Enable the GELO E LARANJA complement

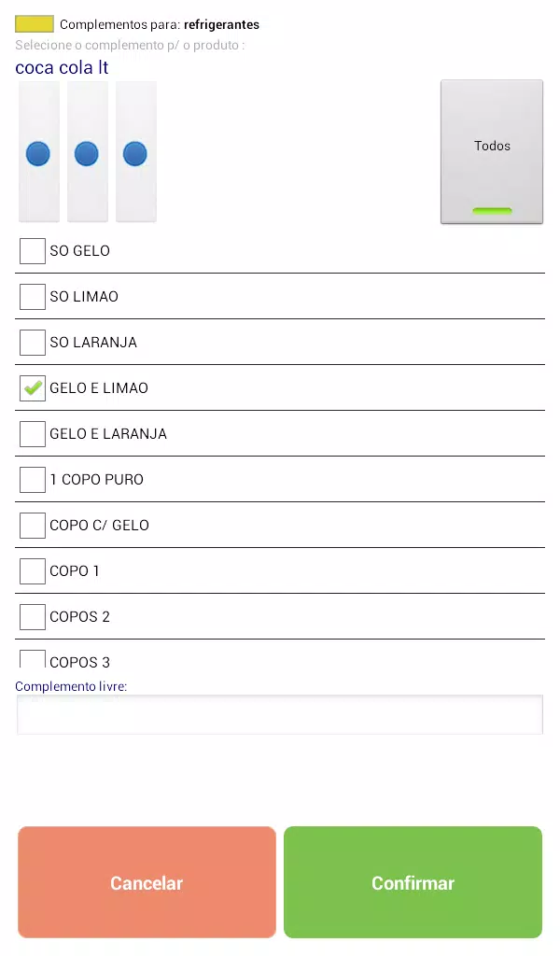point(33,433)
